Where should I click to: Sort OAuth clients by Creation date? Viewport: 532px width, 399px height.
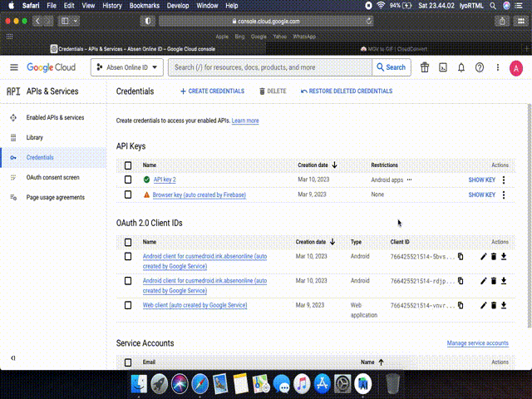[x=315, y=242]
